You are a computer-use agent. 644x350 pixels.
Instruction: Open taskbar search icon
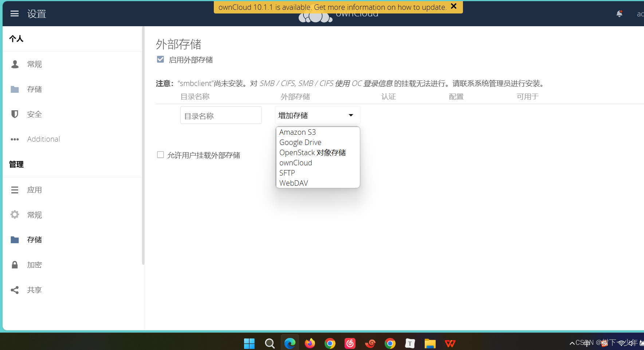pyautogui.click(x=270, y=343)
